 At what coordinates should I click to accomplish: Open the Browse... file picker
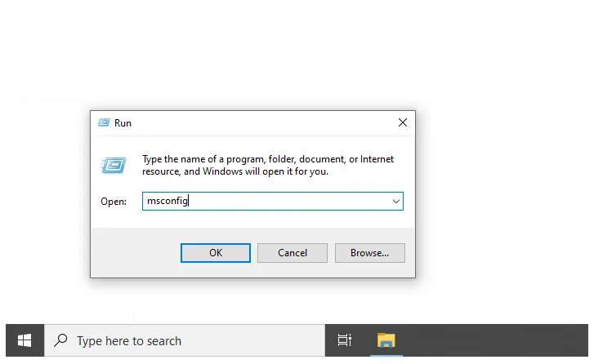pos(370,253)
